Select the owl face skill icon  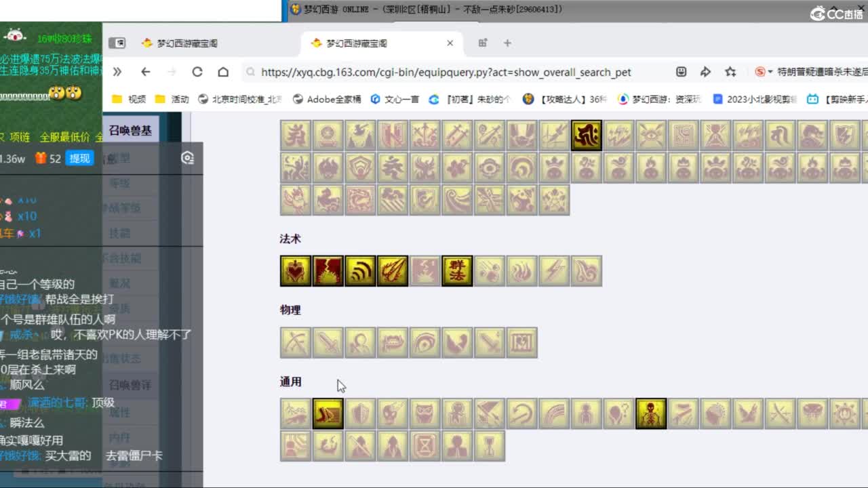pyautogui.click(x=425, y=413)
